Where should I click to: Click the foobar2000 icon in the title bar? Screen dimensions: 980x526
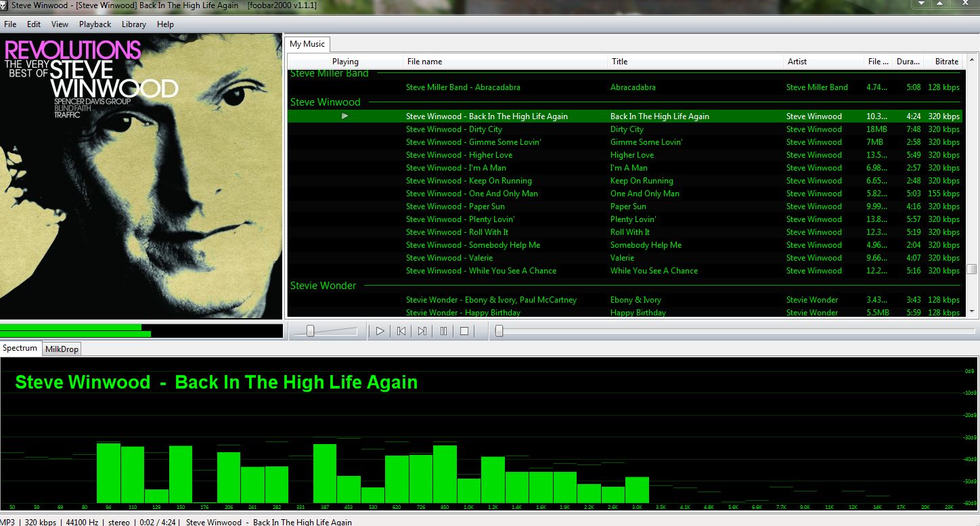click(x=5, y=5)
